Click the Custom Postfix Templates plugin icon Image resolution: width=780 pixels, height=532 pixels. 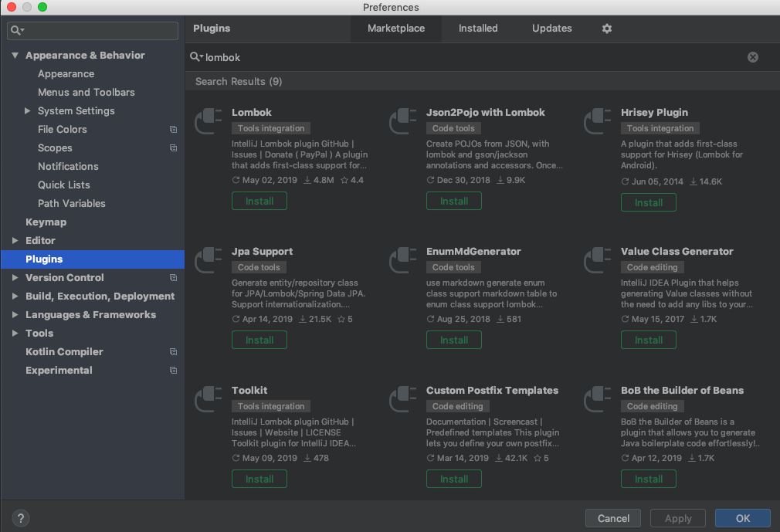tap(403, 399)
